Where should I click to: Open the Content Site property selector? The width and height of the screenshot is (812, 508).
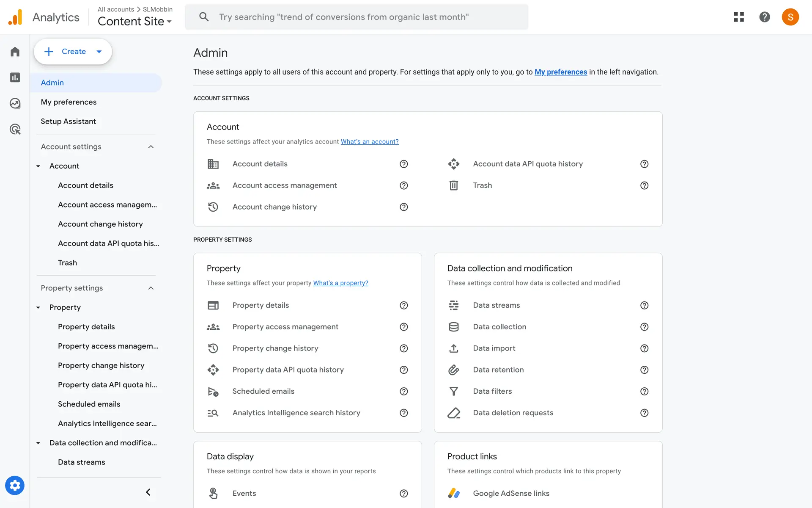point(134,21)
